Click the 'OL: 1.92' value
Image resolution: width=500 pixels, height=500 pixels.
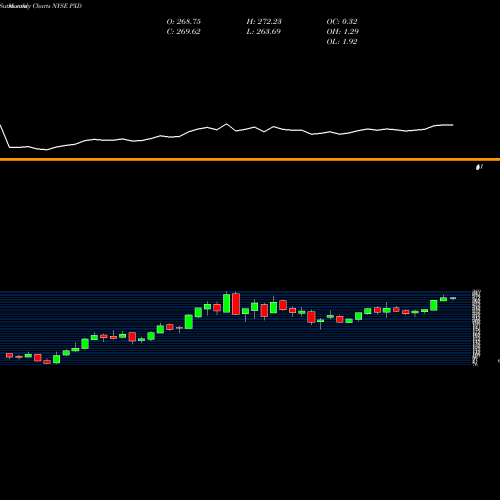tap(342, 42)
